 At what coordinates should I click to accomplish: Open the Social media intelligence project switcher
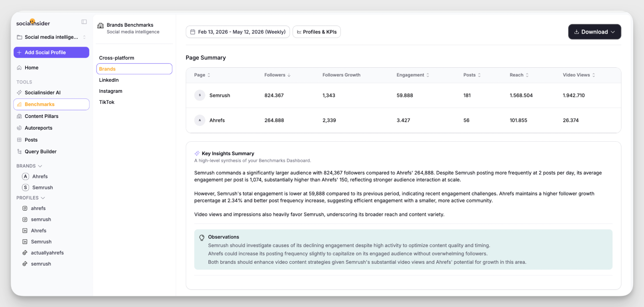52,37
